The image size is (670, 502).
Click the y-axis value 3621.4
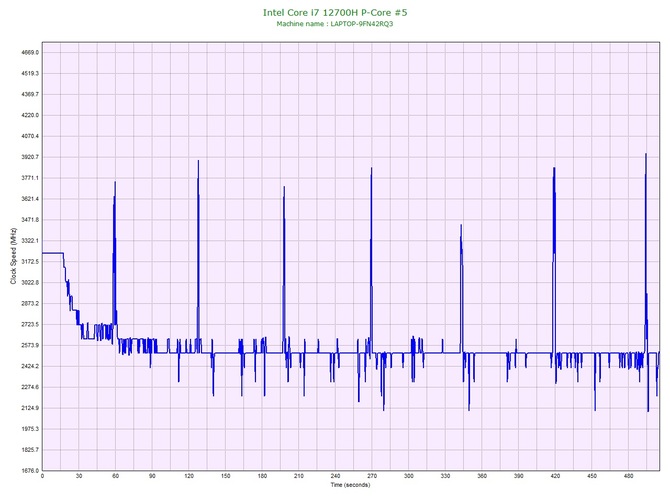point(30,199)
